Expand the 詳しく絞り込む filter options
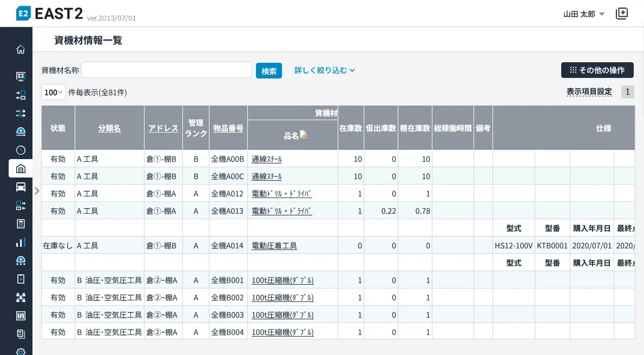This screenshot has width=644, height=355. point(324,70)
